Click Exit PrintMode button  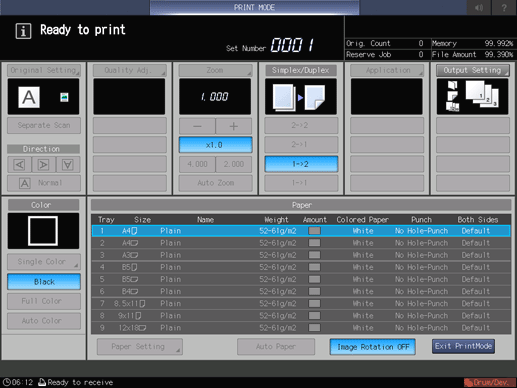tap(463, 346)
